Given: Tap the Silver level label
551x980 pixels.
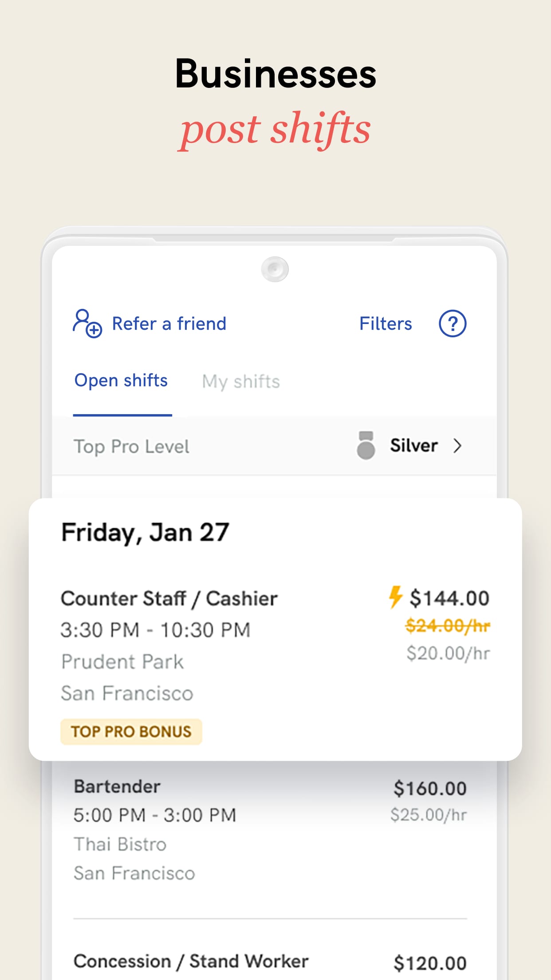Looking at the screenshot, I should tap(414, 446).
